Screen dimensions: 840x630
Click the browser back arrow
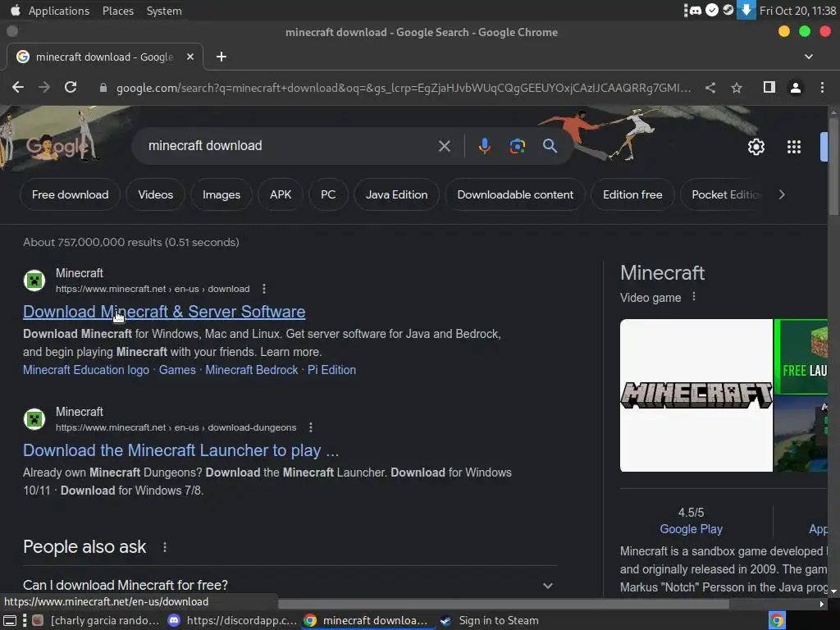18,87
